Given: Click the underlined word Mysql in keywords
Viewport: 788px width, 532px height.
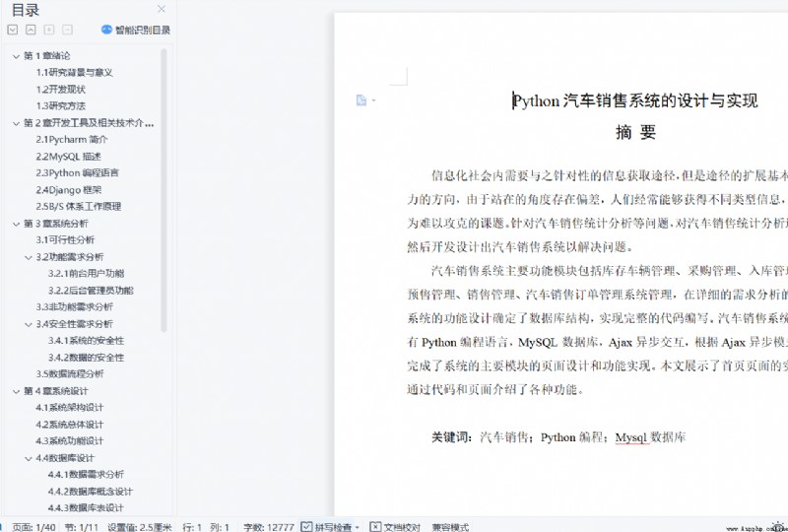Looking at the screenshot, I should pos(632,437).
